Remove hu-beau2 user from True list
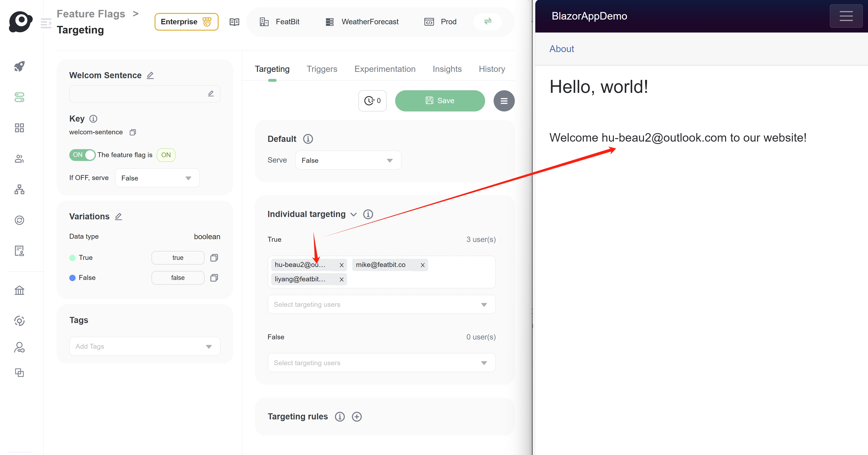Image resolution: width=868 pixels, height=455 pixels. pyautogui.click(x=341, y=265)
